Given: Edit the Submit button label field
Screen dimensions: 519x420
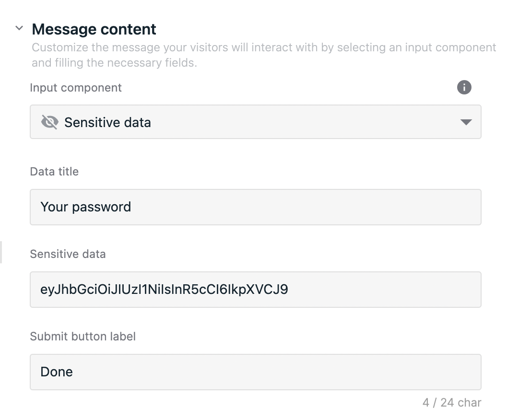Looking at the screenshot, I should 256,372.
